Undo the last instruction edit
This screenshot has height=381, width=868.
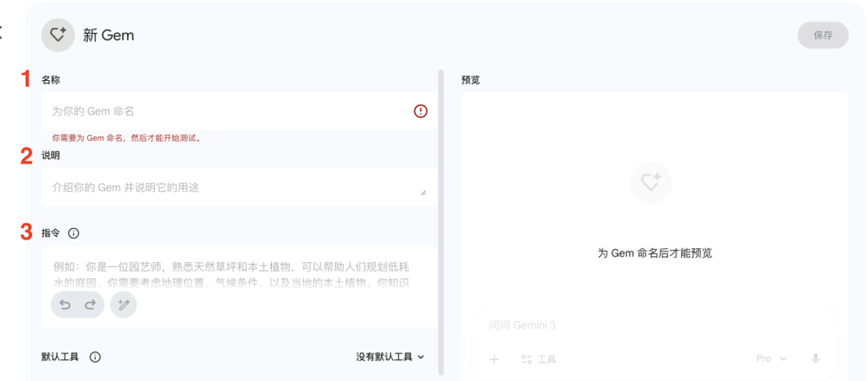[x=65, y=304]
